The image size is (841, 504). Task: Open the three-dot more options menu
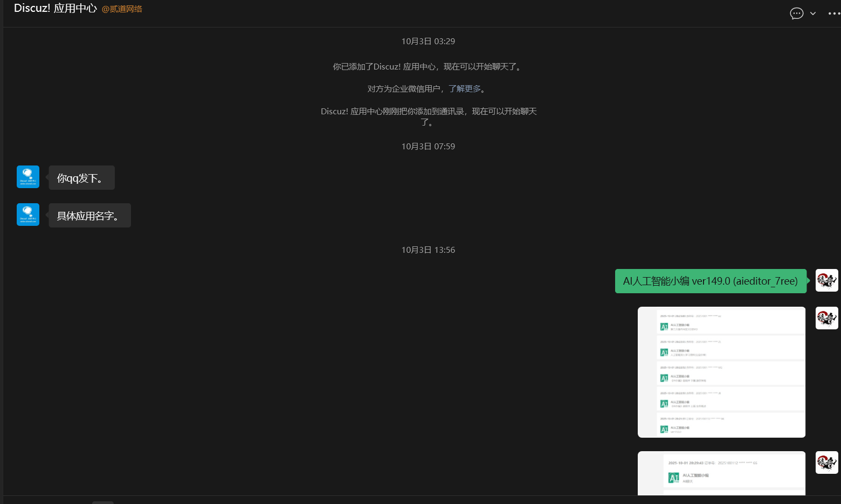click(x=833, y=13)
